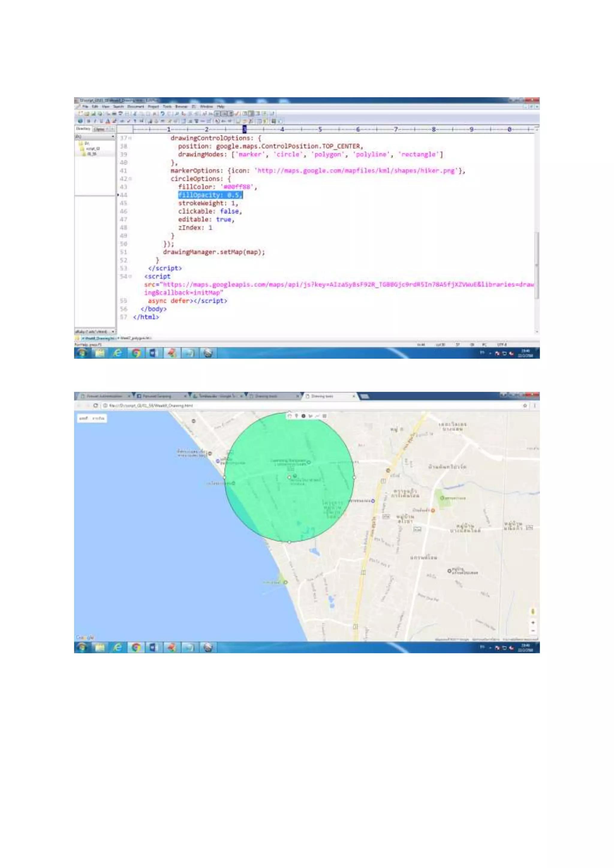This screenshot has height=868, width=614.
Task: Collapse code fold at line 37
Action: (130, 138)
